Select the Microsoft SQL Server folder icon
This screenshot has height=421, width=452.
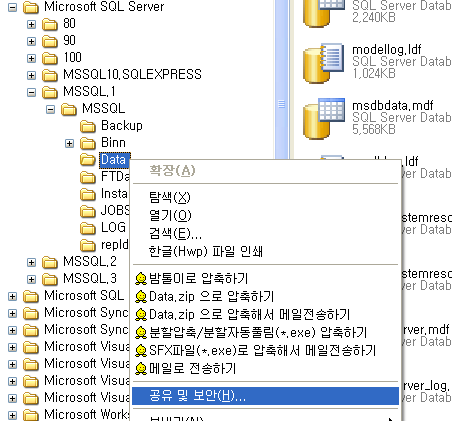click(x=31, y=7)
